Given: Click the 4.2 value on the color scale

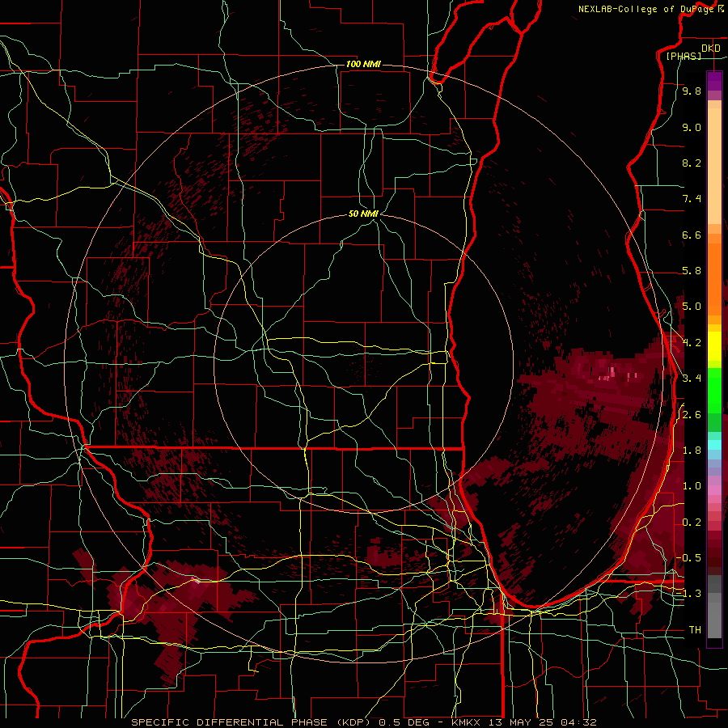Looking at the screenshot, I should [692, 343].
